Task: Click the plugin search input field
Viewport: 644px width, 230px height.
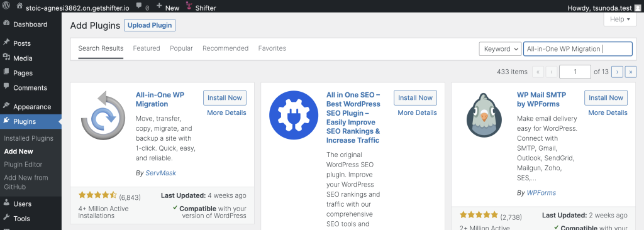Action: (578, 49)
